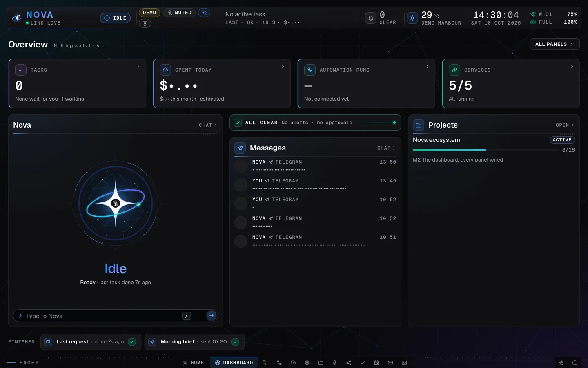Open the share-nodes page icon in bottom bar
This screenshot has width=588, height=368.
[349, 363]
